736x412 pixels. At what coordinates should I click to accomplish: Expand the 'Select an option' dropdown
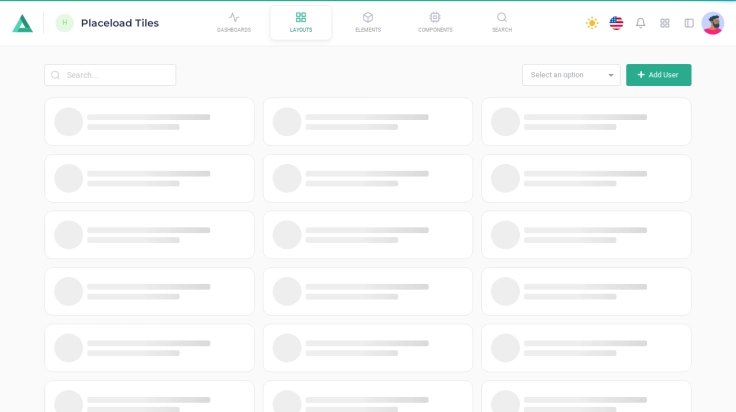(565, 75)
